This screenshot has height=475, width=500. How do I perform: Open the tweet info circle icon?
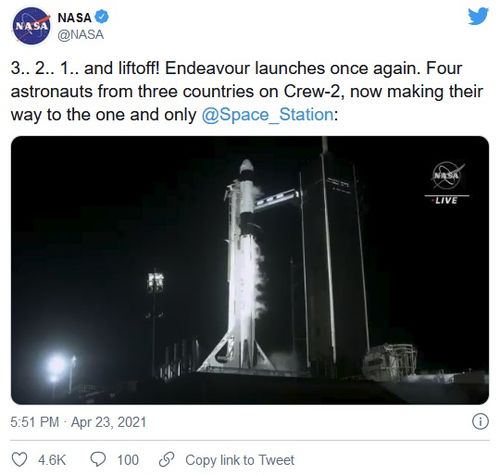480,422
